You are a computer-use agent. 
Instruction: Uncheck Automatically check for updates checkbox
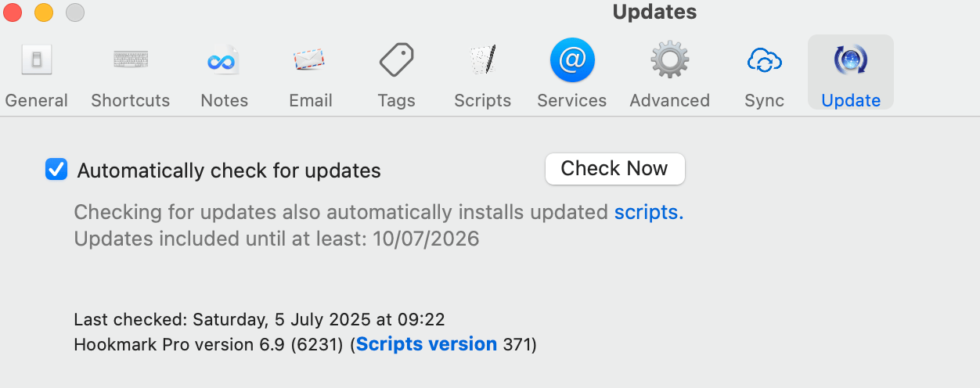point(56,170)
